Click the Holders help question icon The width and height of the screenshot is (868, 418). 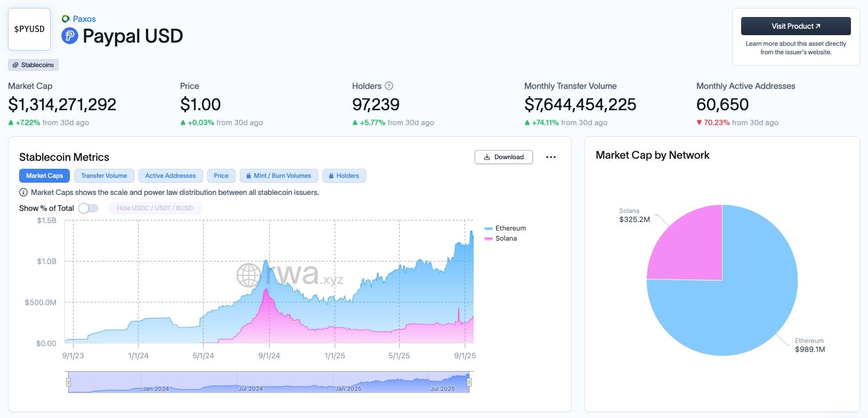(389, 86)
